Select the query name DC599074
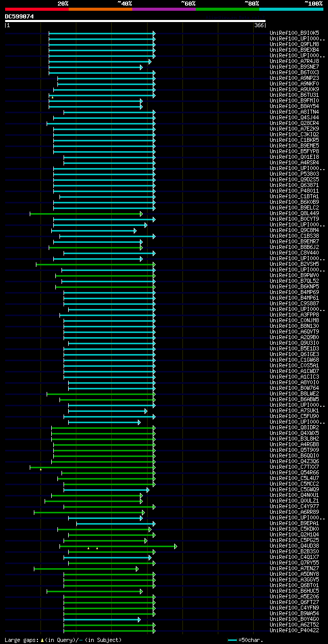The width and height of the screenshot is (328, 644). click(x=19, y=16)
